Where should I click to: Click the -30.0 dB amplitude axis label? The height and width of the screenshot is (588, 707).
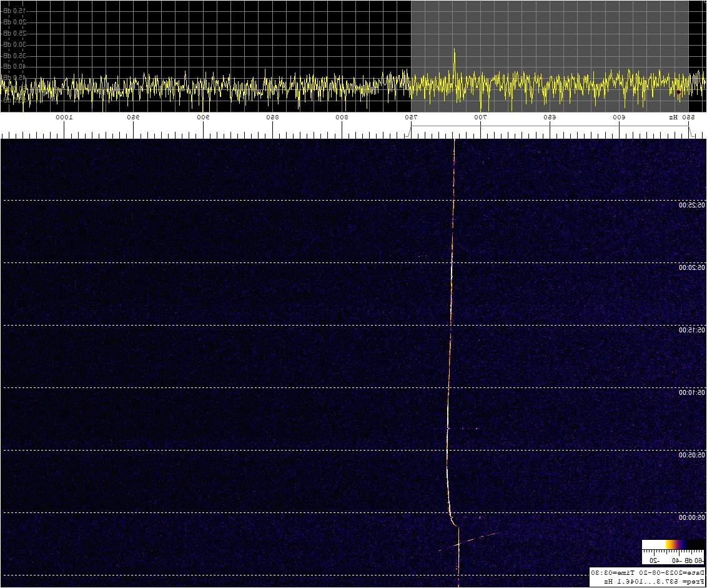pos(12,44)
